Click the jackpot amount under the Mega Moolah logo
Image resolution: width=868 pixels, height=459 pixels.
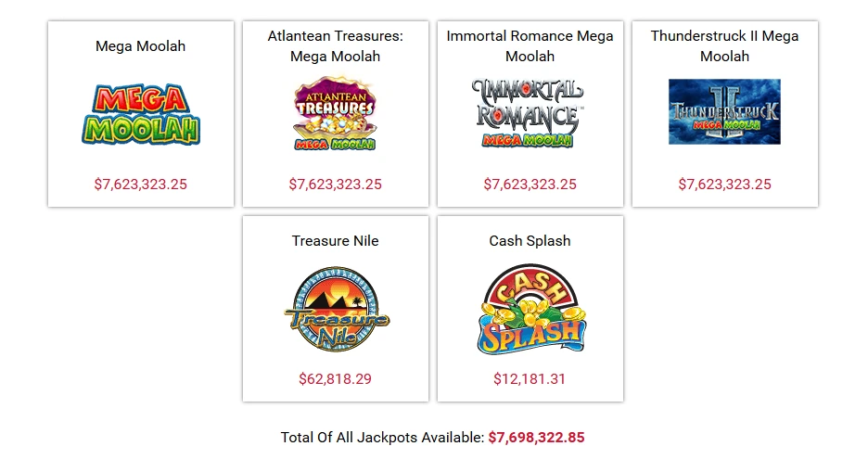click(x=140, y=184)
